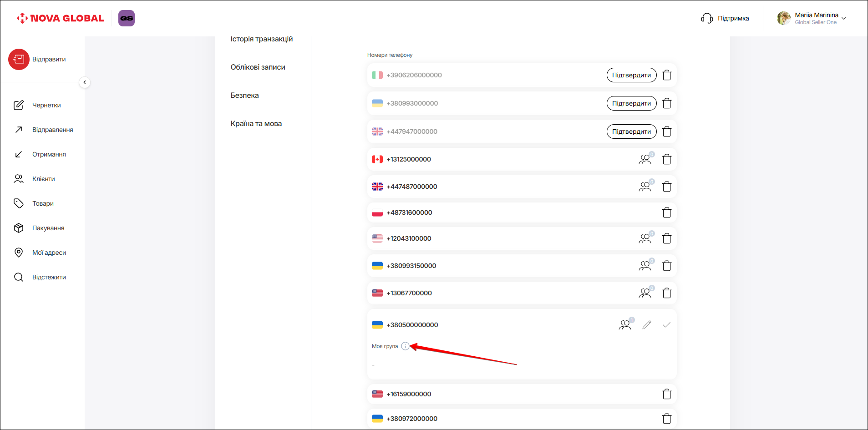The height and width of the screenshot is (430, 868).
Task: Open group members icon for +380500000000
Action: (x=625, y=325)
